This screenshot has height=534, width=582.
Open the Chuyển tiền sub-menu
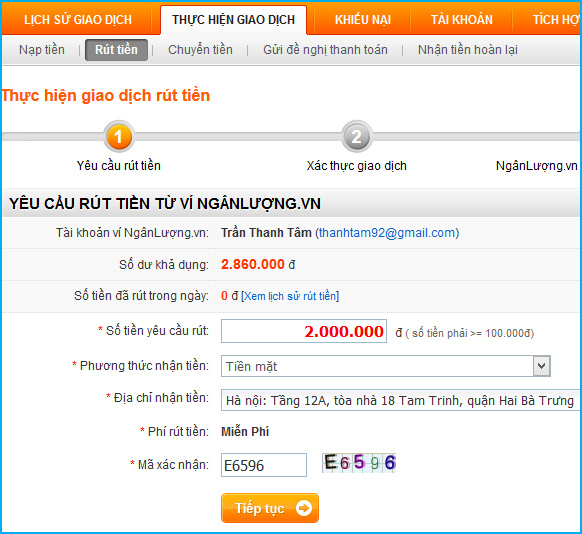pyautogui.click(x=200, y=50)
